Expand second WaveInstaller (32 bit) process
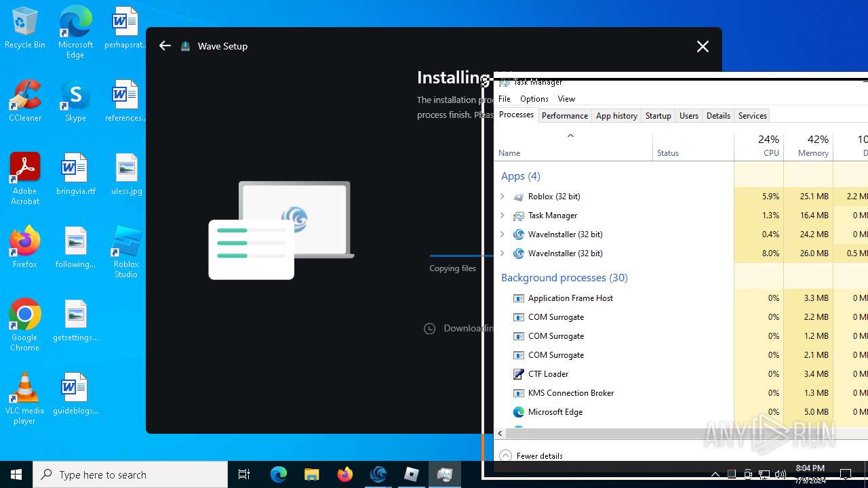 point(502,253)
